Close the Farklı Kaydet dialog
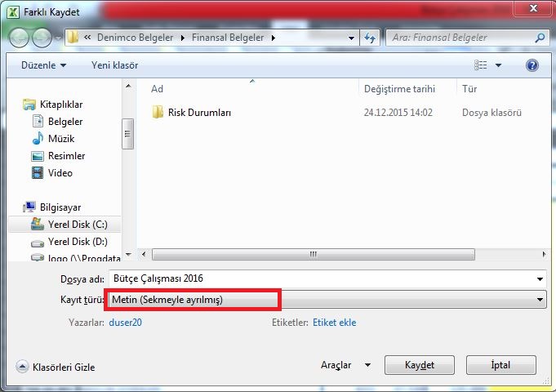 click(x=533, y=8)
